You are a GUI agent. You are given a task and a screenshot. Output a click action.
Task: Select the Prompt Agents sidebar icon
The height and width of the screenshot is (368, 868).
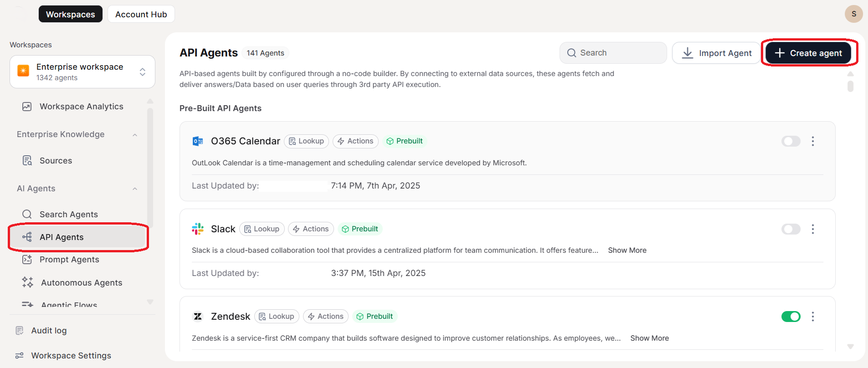pos(27,260)
